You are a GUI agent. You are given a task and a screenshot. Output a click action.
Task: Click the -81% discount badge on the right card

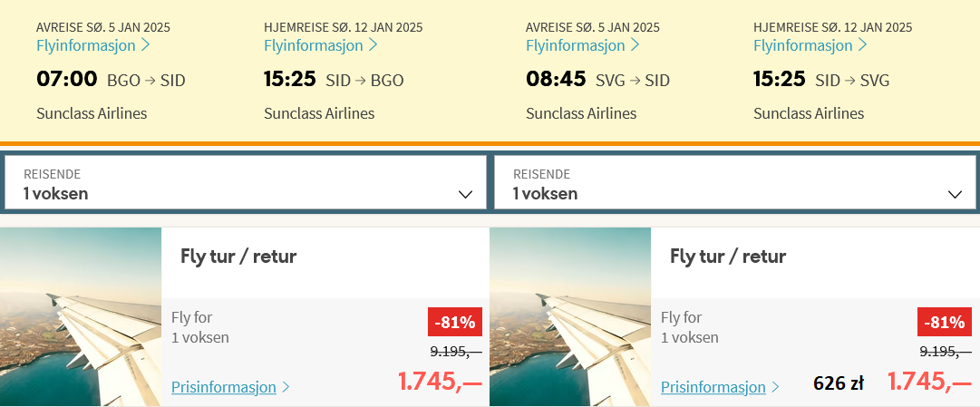point(944,323)
